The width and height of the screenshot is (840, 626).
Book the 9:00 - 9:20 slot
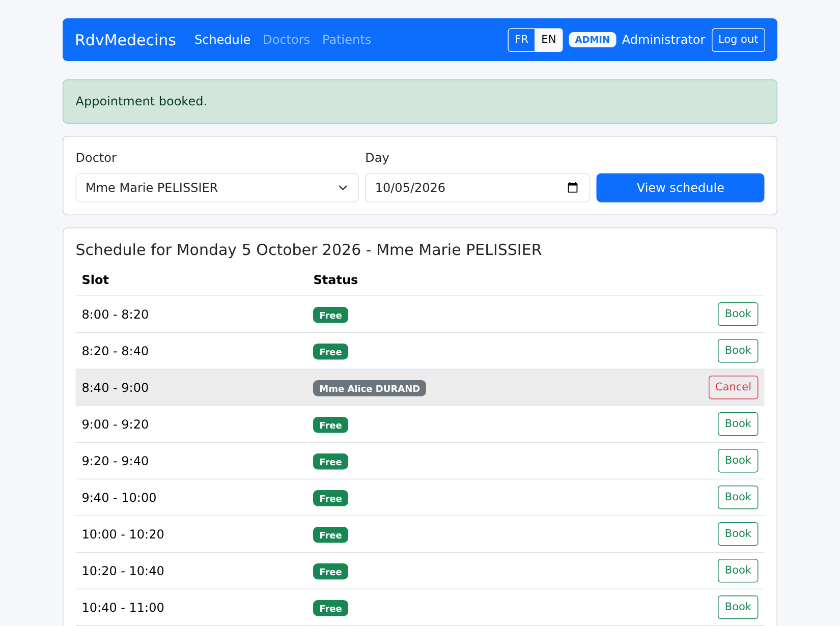(x=738, y=424)
